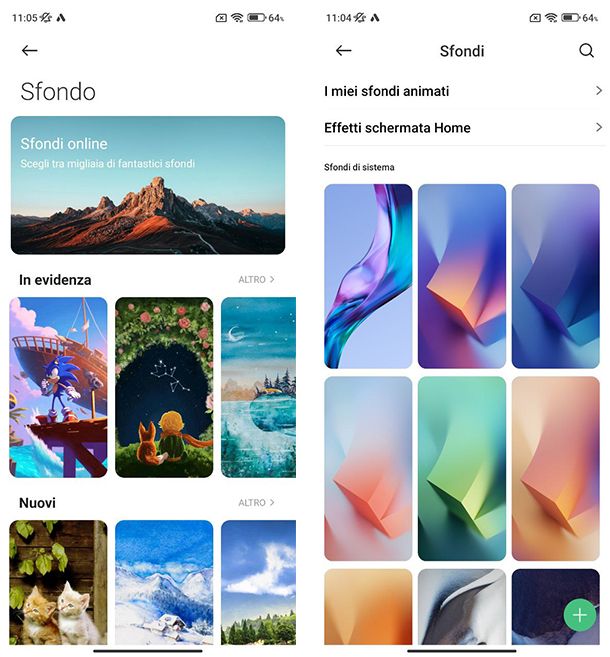The height and width of the screenshot is (657, 610).
Task: Choose the snowy mountain watercolor wallpaper
Action: [164, 582]
